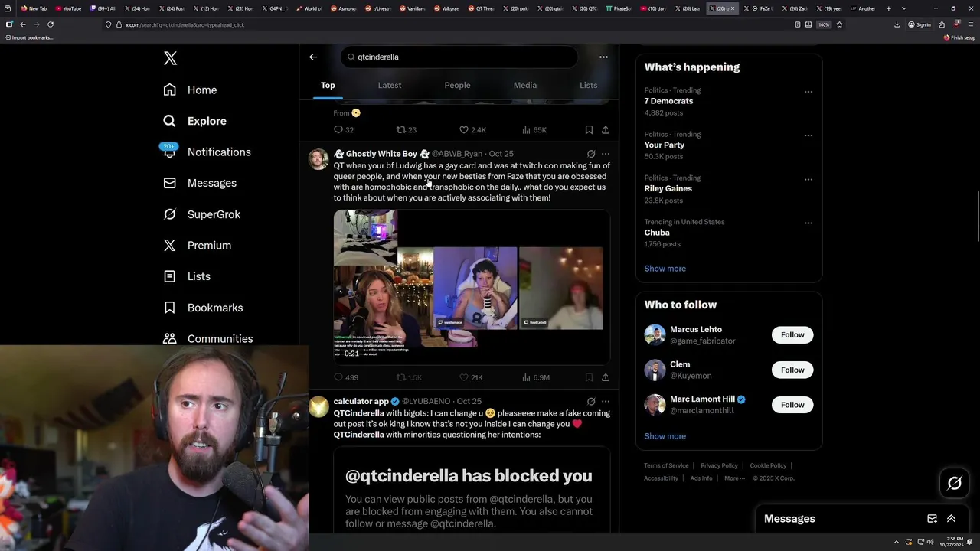Play the 0:21 video in the post
Screen dimensions: 980x551
[x=472, y=286]
